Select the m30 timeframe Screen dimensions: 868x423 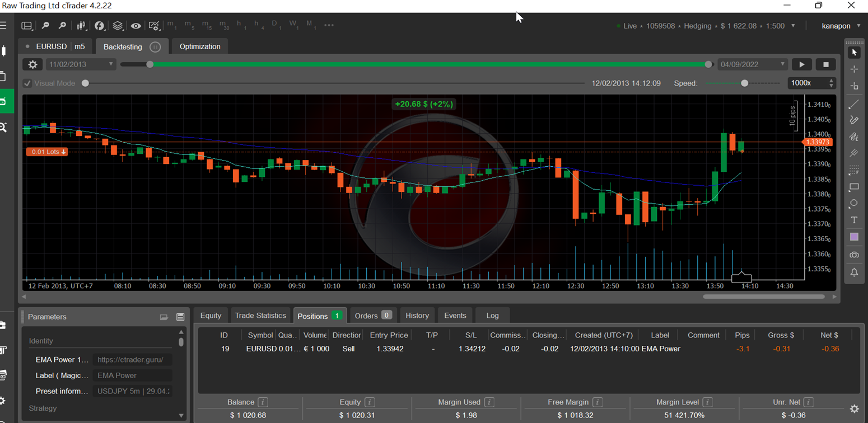click(x=224, y=25)
